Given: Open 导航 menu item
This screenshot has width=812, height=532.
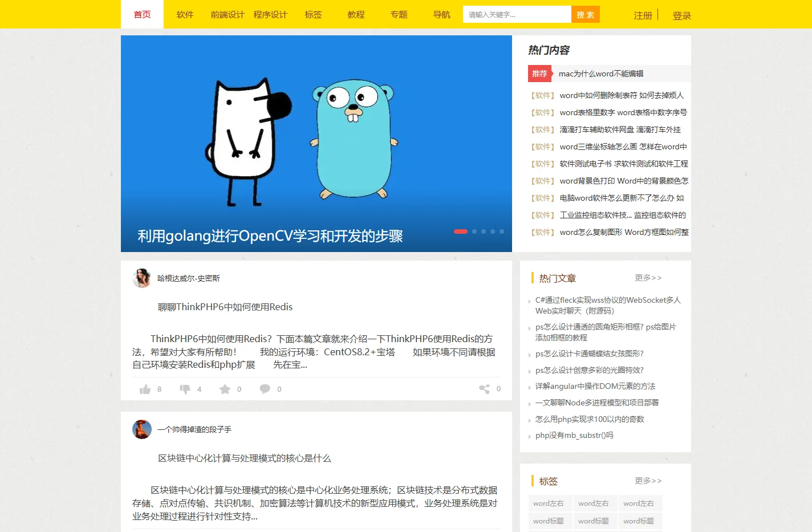Looking at the screenshot, I should pyautogui.click(x=441, y=14).
